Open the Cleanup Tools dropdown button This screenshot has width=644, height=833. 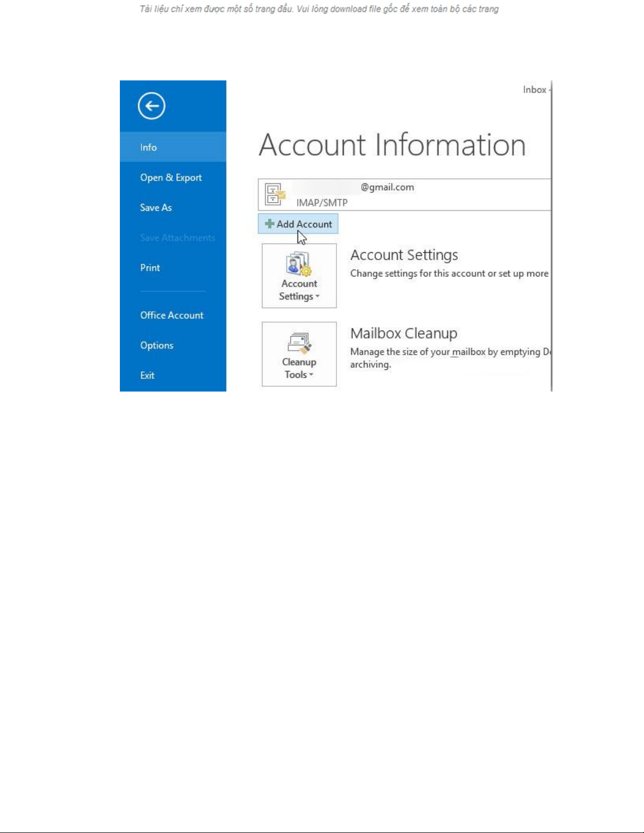(299, 354)
